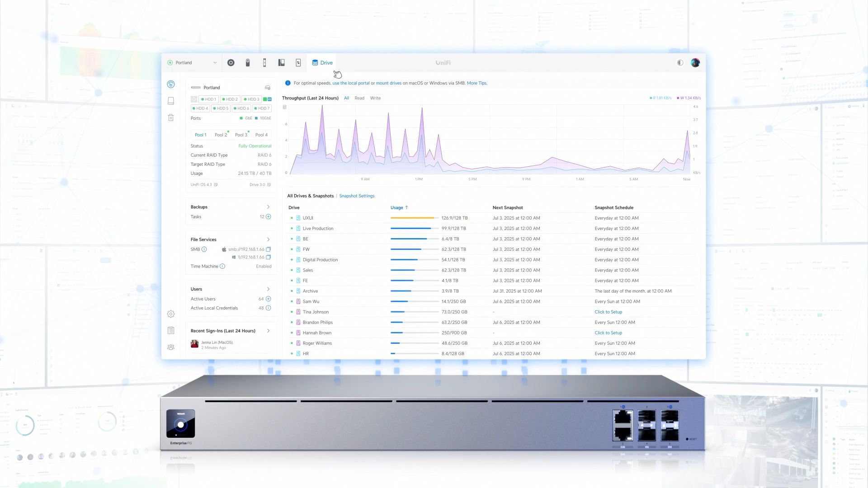Click to Setup snapshot for Tina Johnson
868x488 pixels.
coord(608,312)
